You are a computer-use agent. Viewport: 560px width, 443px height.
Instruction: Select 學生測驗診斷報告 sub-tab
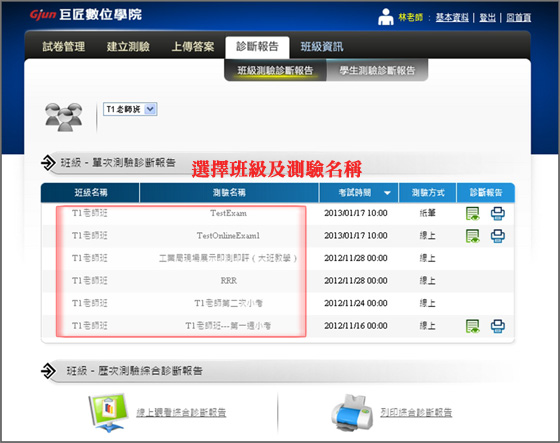pyautogui.click(x=377, y=70)
